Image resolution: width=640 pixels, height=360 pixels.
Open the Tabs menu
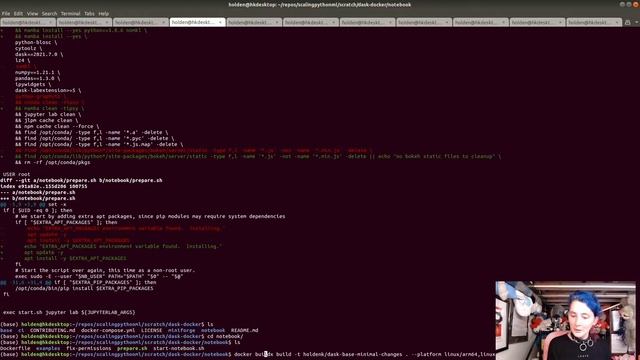(x=89, y=13)
